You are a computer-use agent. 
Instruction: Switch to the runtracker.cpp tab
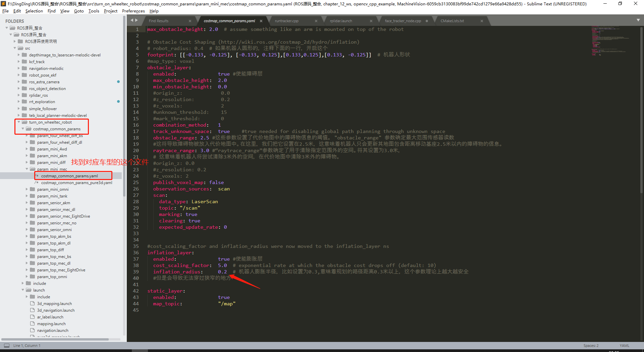pyautogui.click(x=287, y=21)
